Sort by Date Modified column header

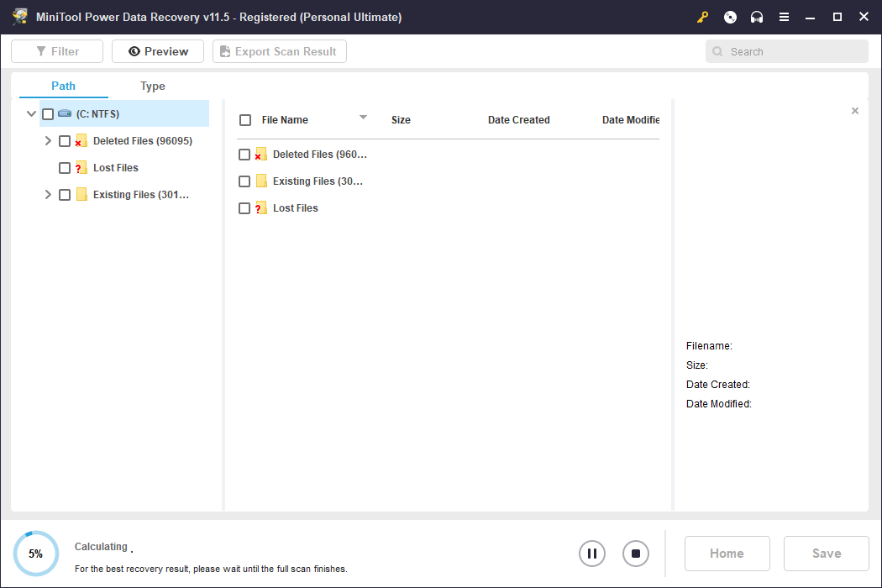pos(631,120)
